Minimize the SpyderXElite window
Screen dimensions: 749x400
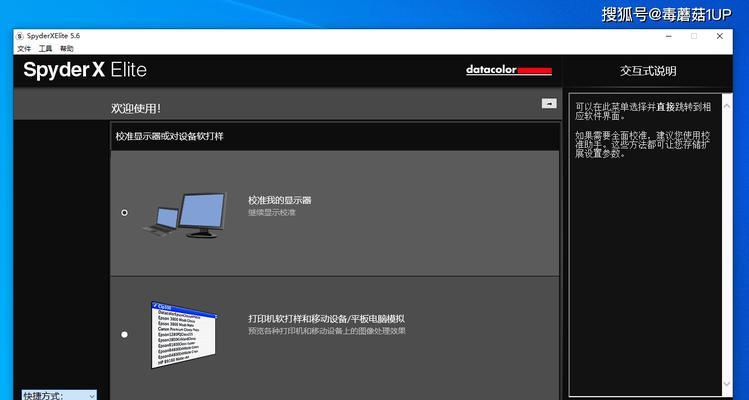click(669, 36)
